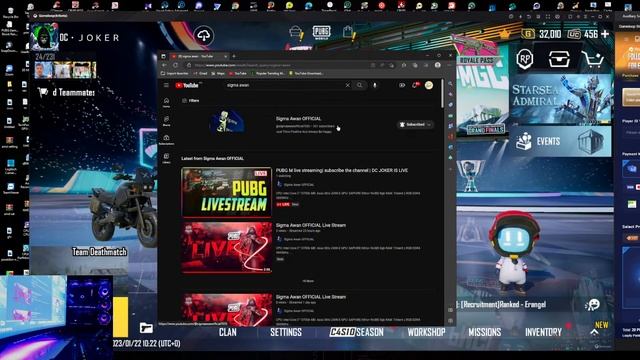Click the Recruitment Ranked - Erangel text
This screenshot has height=360, width=640.
pyautogui.click(x=503, y=304)
